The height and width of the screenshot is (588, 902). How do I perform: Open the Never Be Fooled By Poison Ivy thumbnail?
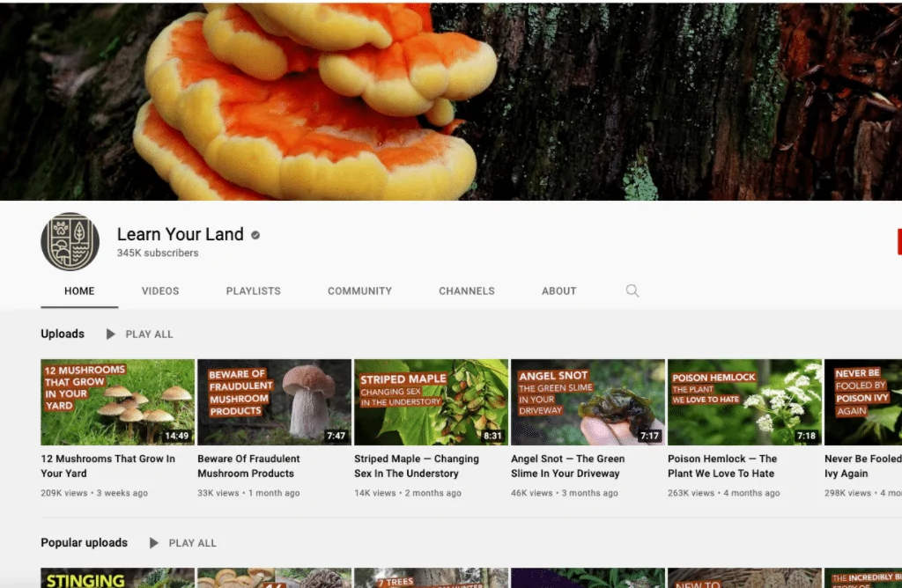pos(863,402)
